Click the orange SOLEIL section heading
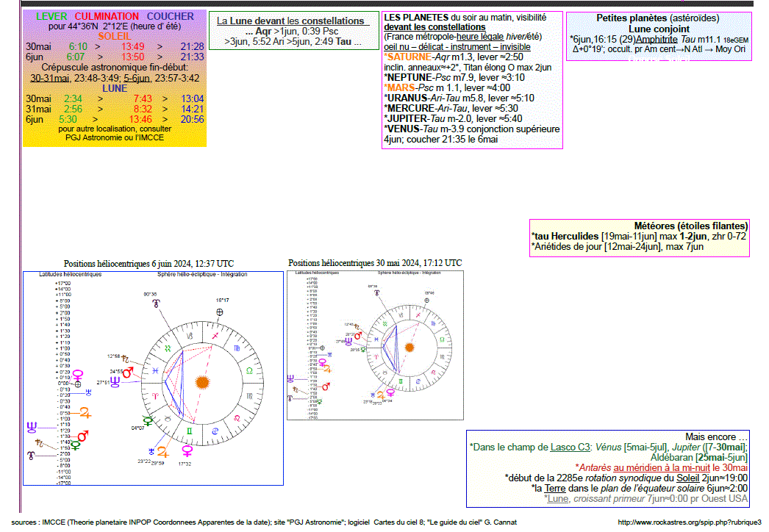The image size is (769, 532). click(115, 36)
